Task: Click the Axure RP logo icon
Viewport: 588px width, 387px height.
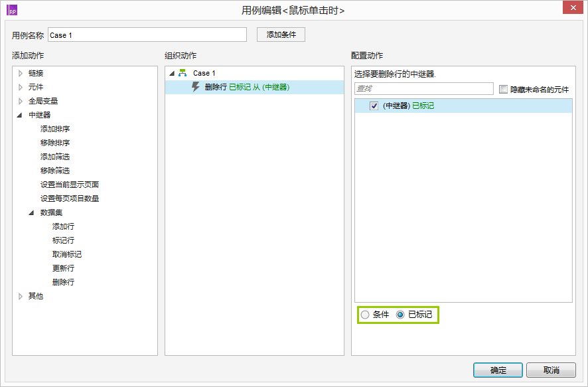Action: 12,10
